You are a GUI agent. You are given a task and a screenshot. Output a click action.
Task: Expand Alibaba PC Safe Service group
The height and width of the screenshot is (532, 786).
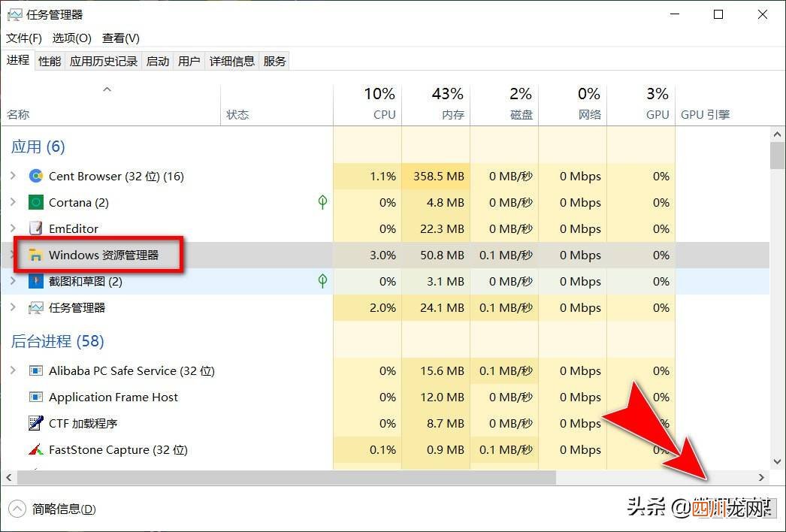pos(13,370)
